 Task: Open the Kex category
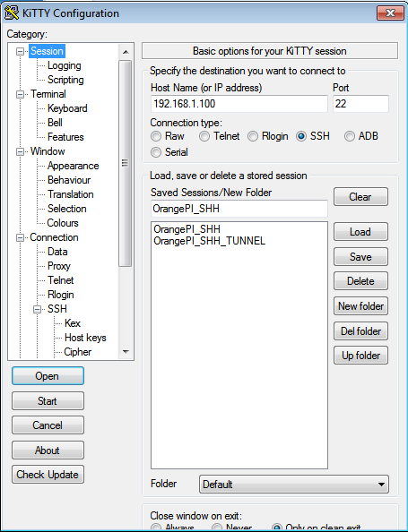(73, 323)
